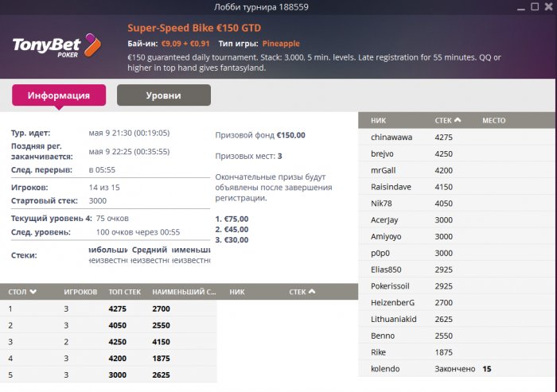Toggle СТЕК sort arrow beside МЕСТО header
Screen dimensions: 557x392
pyautogui.click(x=458, y=120)
